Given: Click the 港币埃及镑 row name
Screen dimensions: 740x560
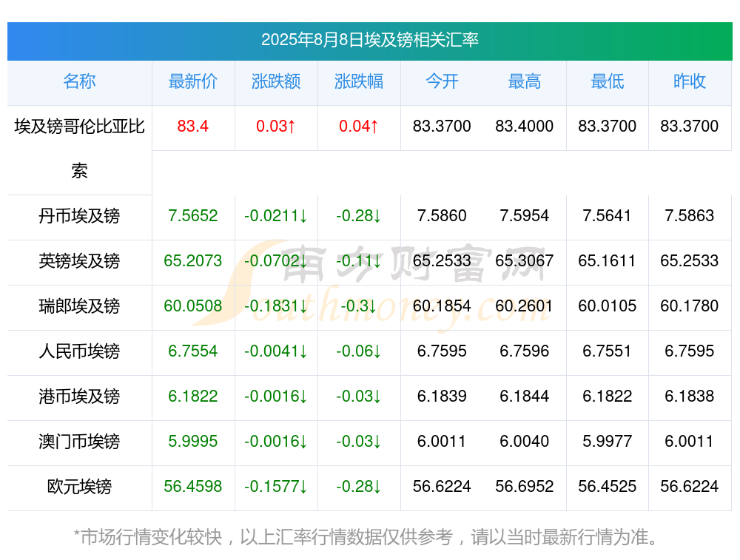Looking at the screenshot, I should [x=79, y=397].
